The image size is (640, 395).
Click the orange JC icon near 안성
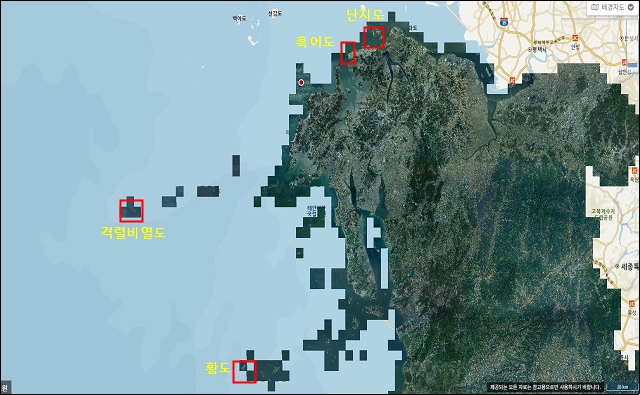576,38
